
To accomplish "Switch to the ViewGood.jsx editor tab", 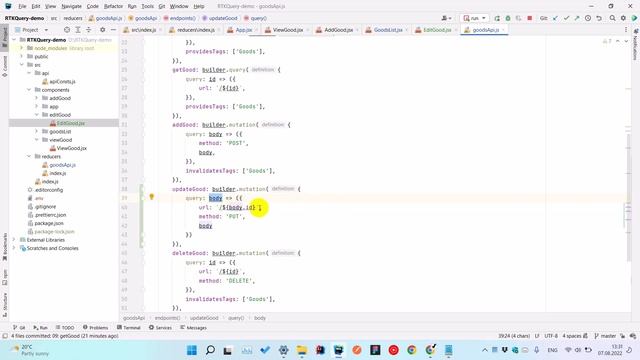I will (287, 30).
